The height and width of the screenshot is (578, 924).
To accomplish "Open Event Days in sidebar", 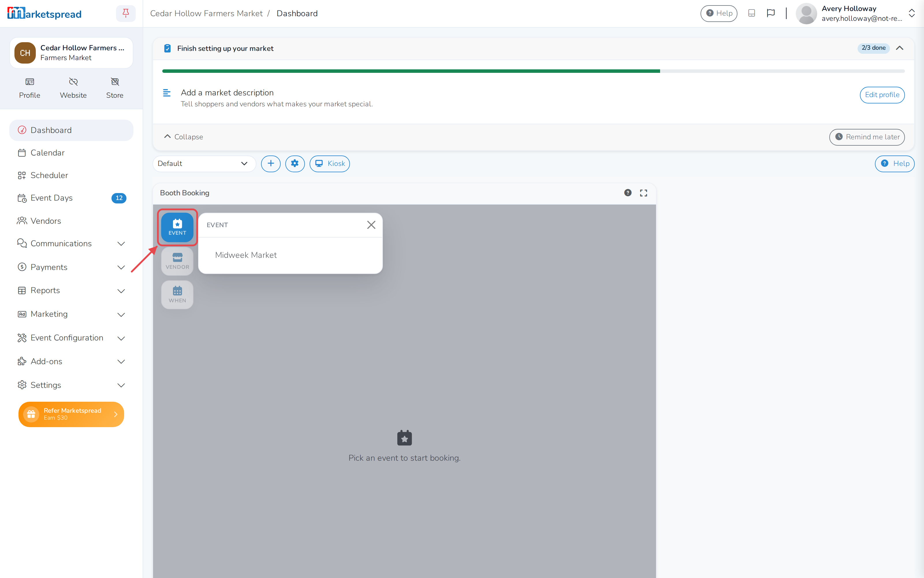I will (x=71, y=198).
